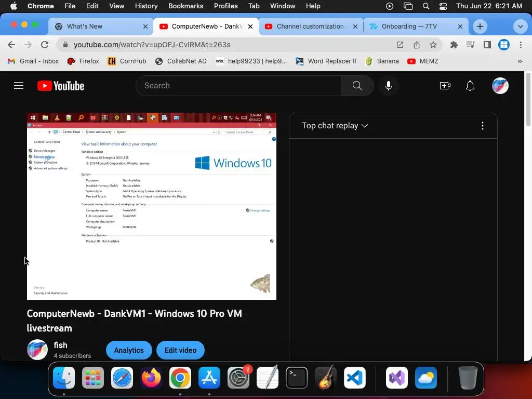The image size is (532, 399).
Task: Open the MEMZ bookmark
Action: click(x=423, y=61)
